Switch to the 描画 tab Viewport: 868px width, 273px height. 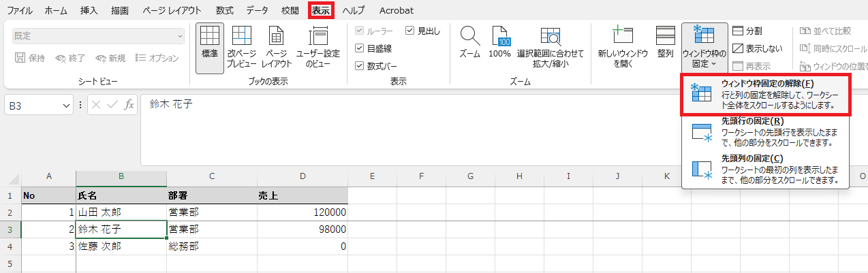coord(120,10)
